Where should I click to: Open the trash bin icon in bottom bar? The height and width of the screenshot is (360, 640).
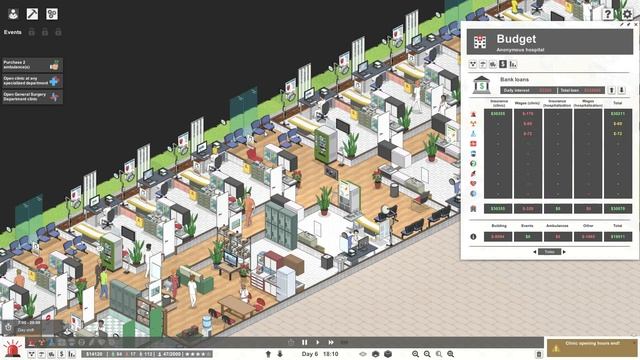click(539, 354)
